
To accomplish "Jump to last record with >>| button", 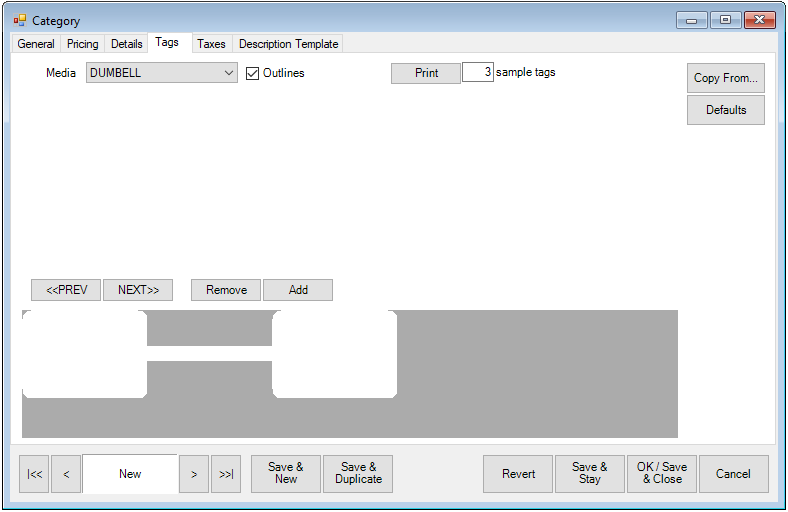I will click(226, 474).
